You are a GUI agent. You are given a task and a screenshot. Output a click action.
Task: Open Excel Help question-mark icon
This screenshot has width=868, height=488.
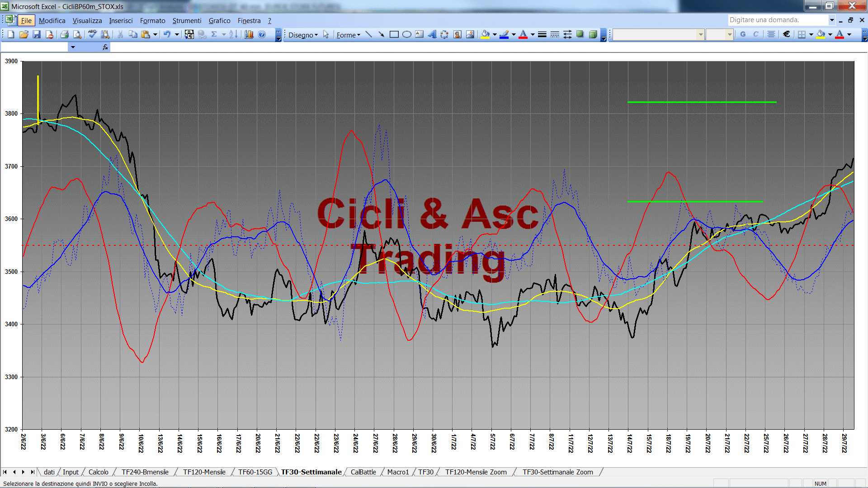pyautogui.click(x=262, y=34)
